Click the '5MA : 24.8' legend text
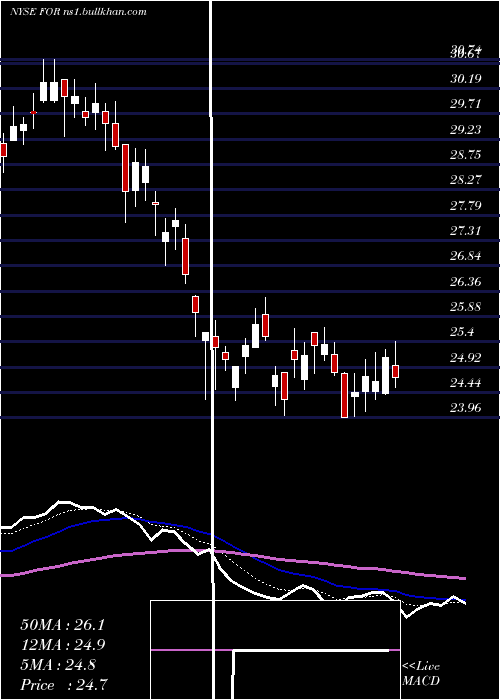The image size is (500, 700). 58,665
